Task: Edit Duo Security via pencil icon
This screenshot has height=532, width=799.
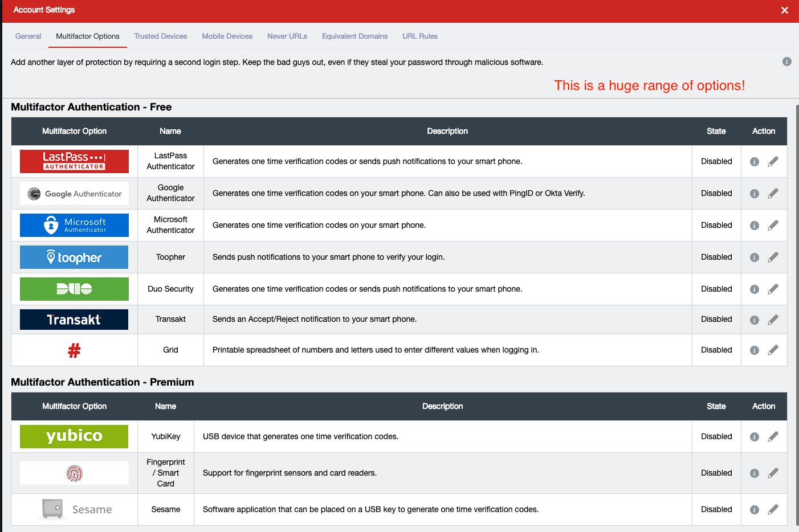Action: pyautogui.click(x=773, y=289)
